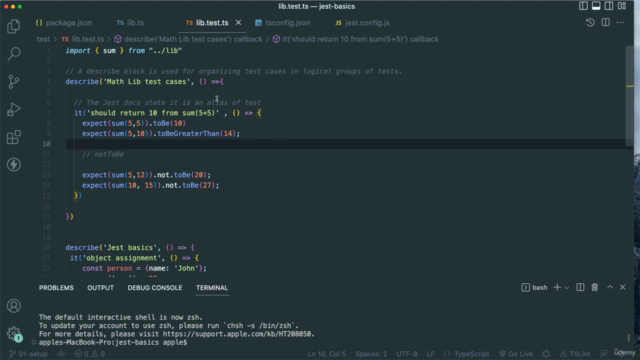
Task: Switch to the lib.ts tab
Action: [x=130, y=23]
